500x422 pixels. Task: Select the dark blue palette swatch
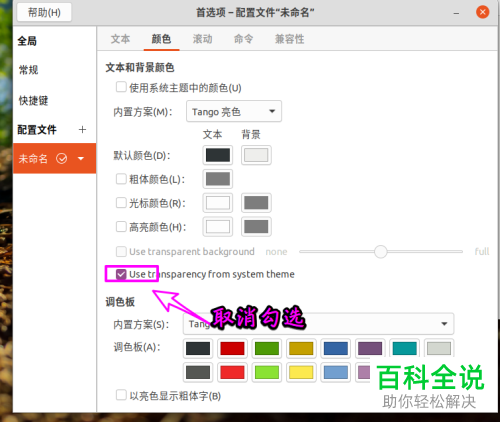click(336, 348)
